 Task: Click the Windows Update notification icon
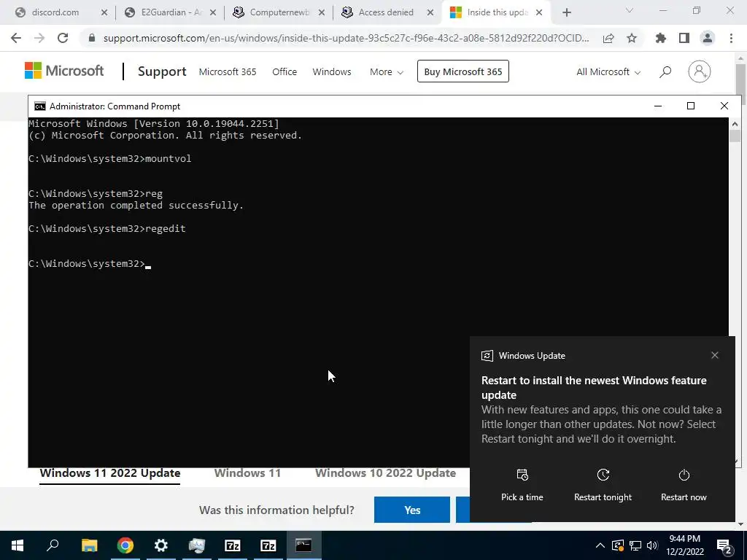[487, 356]
